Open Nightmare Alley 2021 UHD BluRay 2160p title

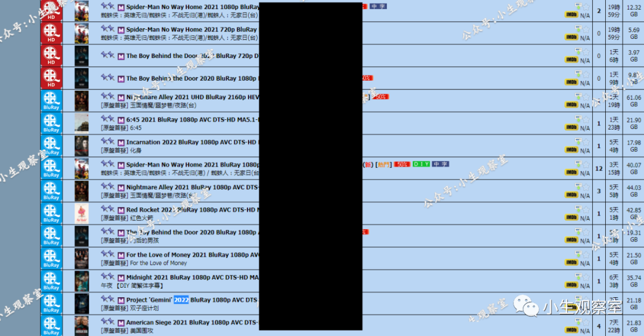pyautogui.click(x=193, y=97)
